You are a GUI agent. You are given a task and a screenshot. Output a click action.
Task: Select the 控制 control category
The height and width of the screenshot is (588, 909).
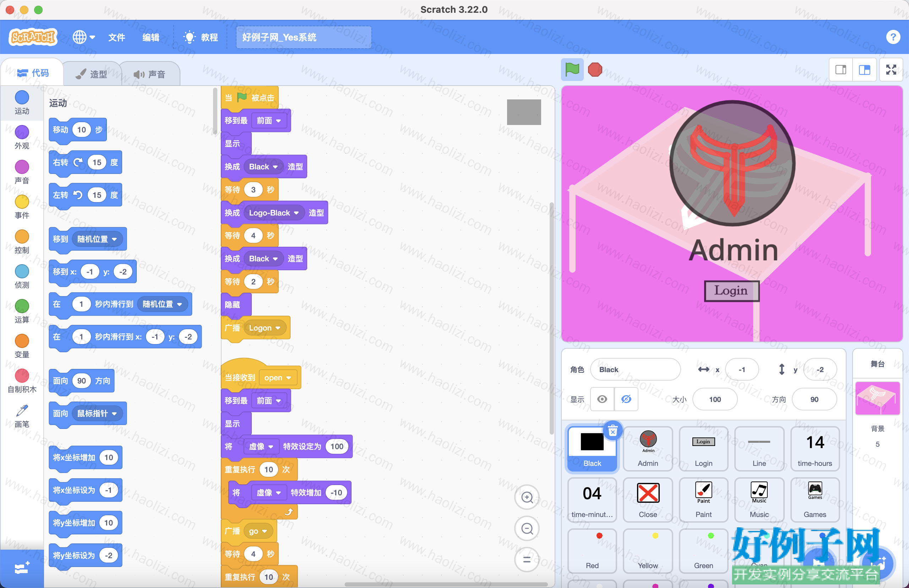click(x=22, y=242)
